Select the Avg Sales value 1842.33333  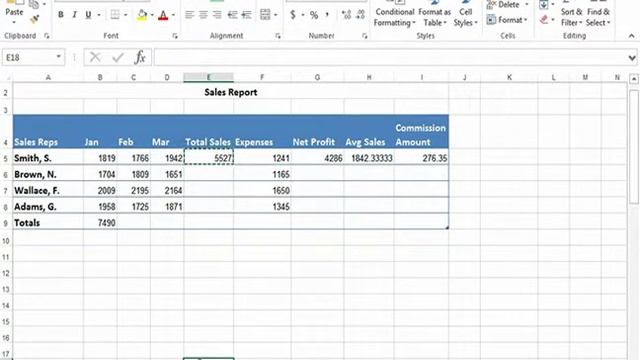[369, 158]
